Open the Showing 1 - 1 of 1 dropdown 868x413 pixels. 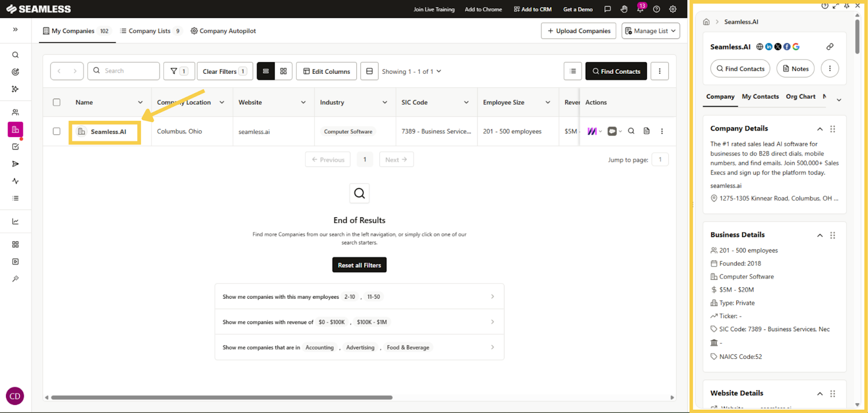(x=411, y=71)
